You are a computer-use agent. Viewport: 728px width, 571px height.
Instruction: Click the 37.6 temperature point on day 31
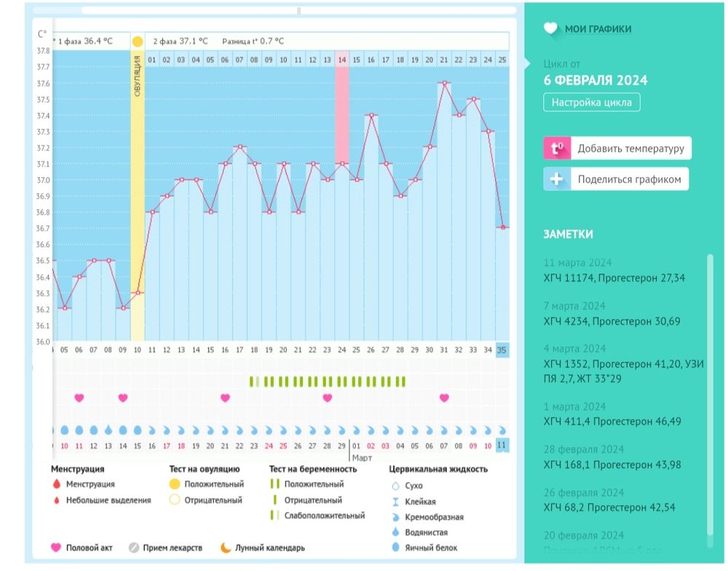pyautogui.click(x=444, y=83)
